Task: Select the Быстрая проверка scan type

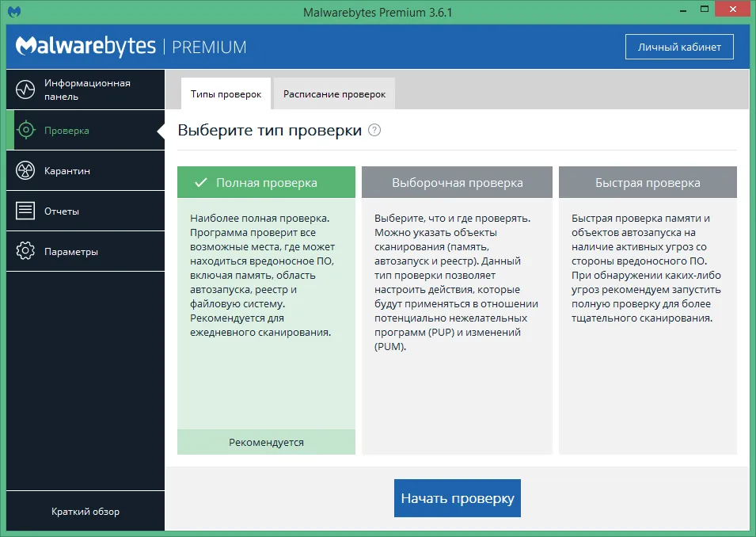Action: (x=648, y=182)
